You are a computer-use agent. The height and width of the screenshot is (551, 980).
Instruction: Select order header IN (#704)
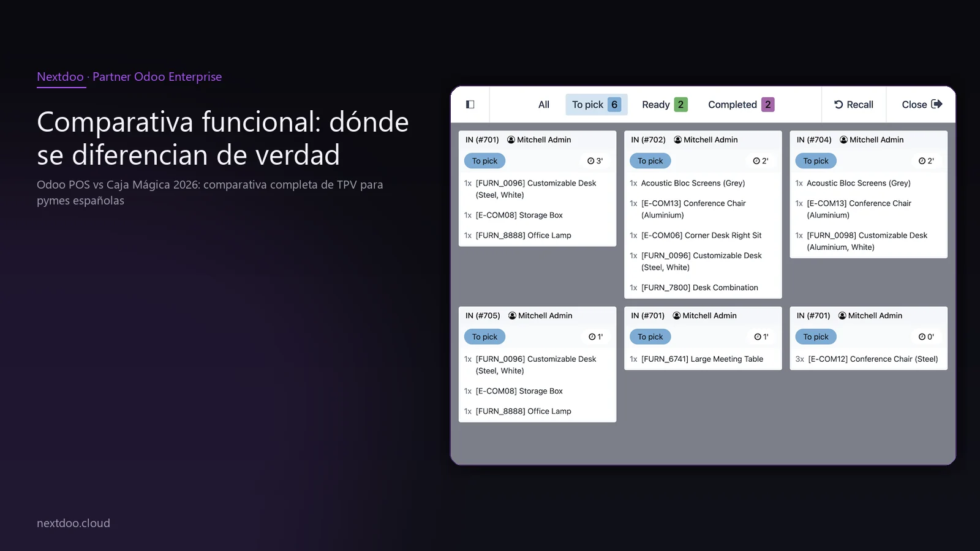(814, 140)
